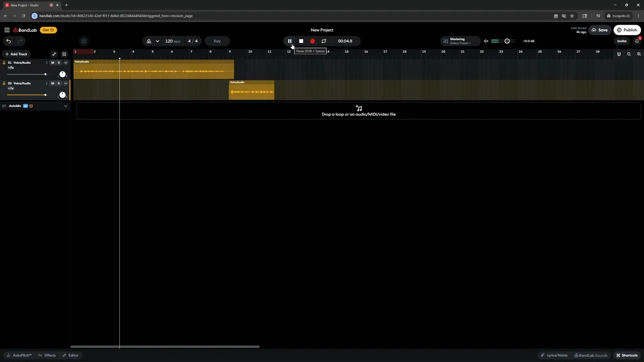
Task: Open the BandLab Sounds panel
Action: pos(591,355)
